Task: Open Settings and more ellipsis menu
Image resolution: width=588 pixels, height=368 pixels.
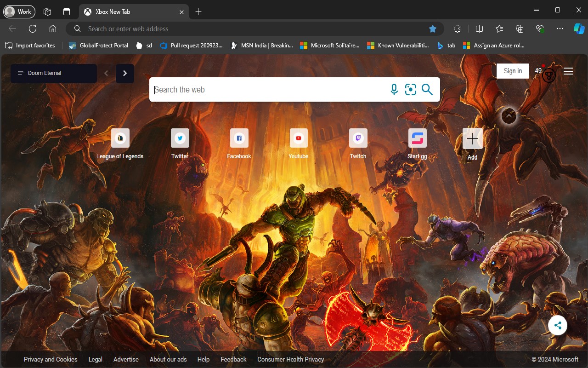Action: [560, 29]
